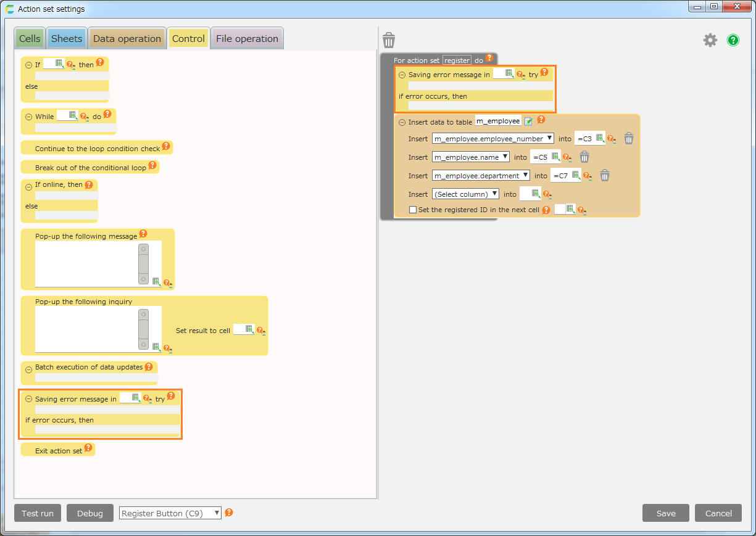Collapse the While loop block

(x=28, y=117)
